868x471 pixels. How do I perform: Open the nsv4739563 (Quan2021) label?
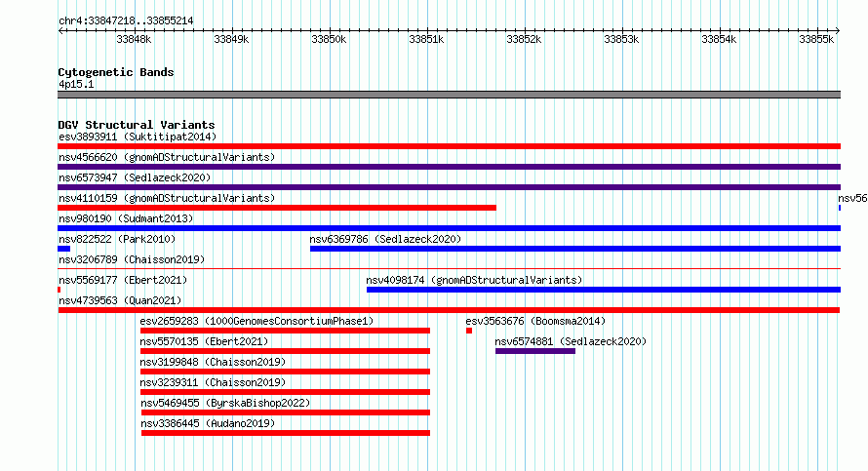[120, 300]
